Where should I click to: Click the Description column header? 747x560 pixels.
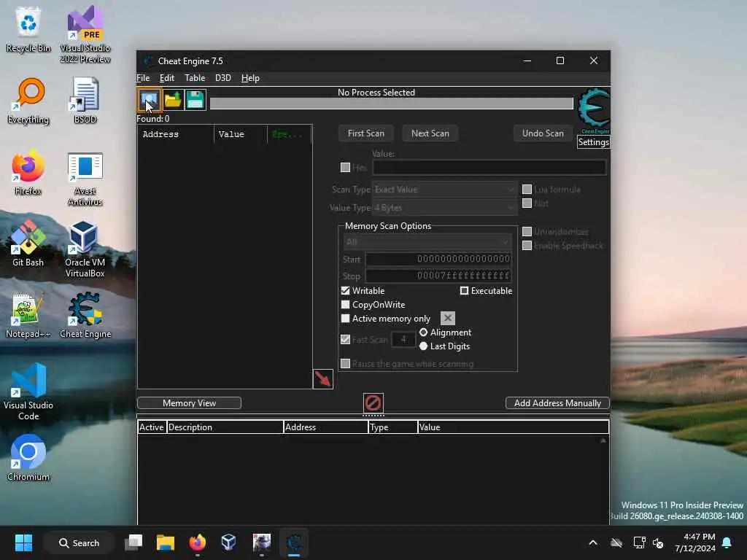(x=225, y=427)
